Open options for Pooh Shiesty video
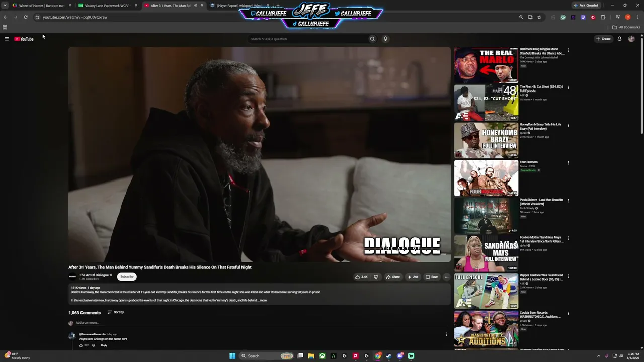The height and width of the screenshot is (362, 644). click(568, 201)
